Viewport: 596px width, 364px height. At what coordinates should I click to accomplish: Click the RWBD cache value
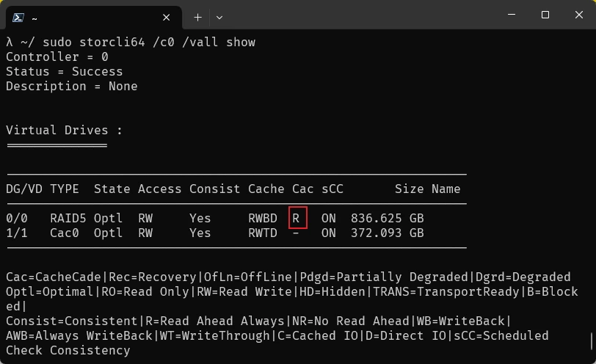point(263,218)
